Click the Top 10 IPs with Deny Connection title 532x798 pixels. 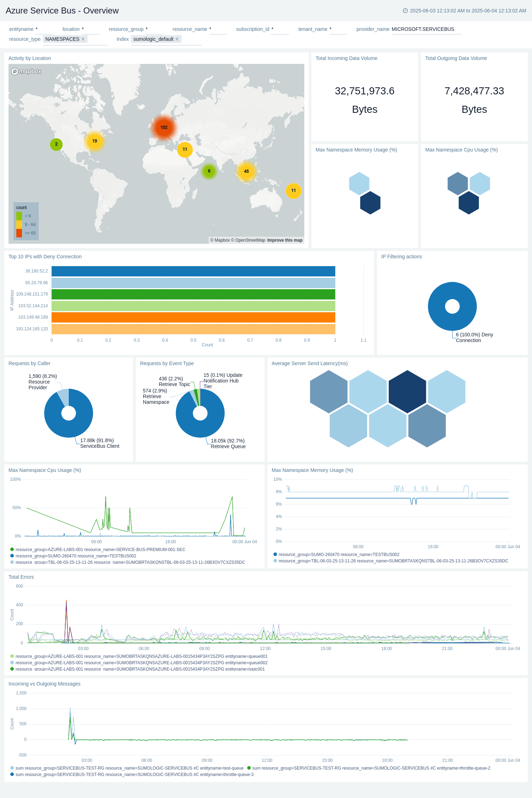(45, 257)
